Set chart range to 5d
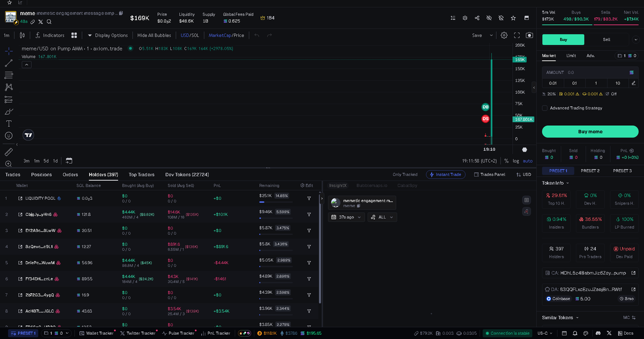This screenshot has width=644, height=339. (x=46, y=161)
